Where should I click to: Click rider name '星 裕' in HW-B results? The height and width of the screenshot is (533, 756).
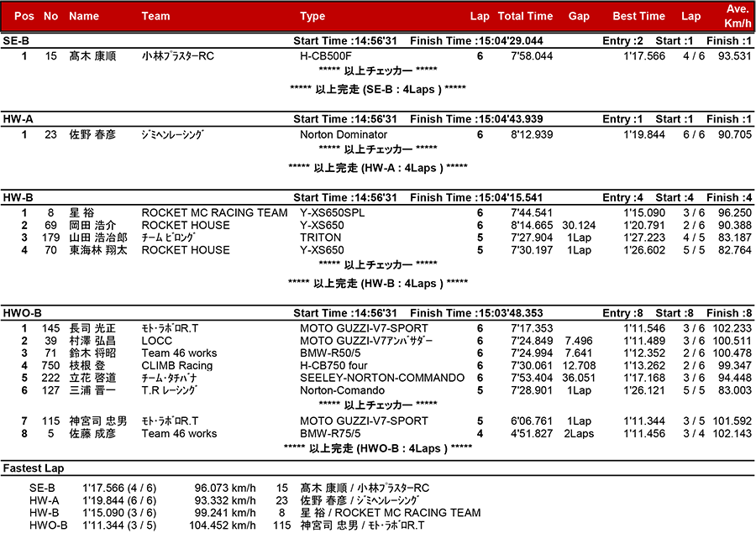coord(81,212)
